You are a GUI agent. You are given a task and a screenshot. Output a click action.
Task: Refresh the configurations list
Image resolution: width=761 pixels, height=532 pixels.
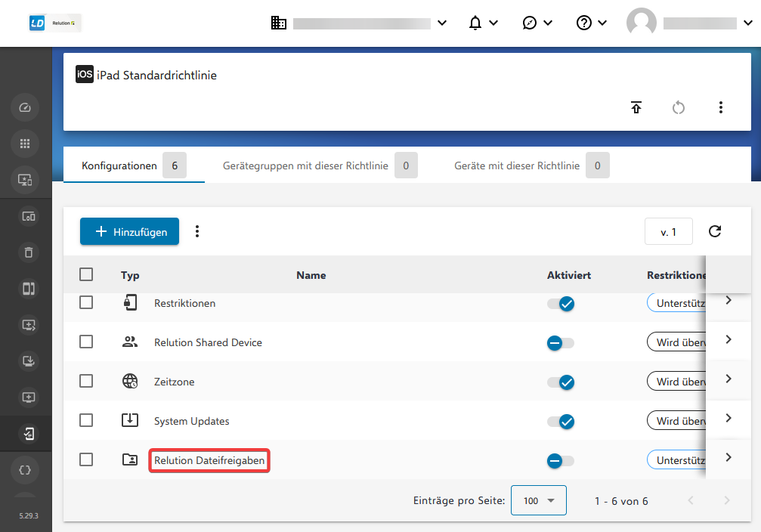(x=714, y=231)
